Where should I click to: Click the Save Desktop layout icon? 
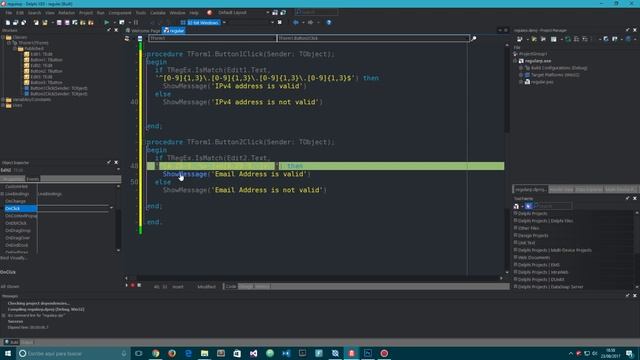(x=275, y=13)
